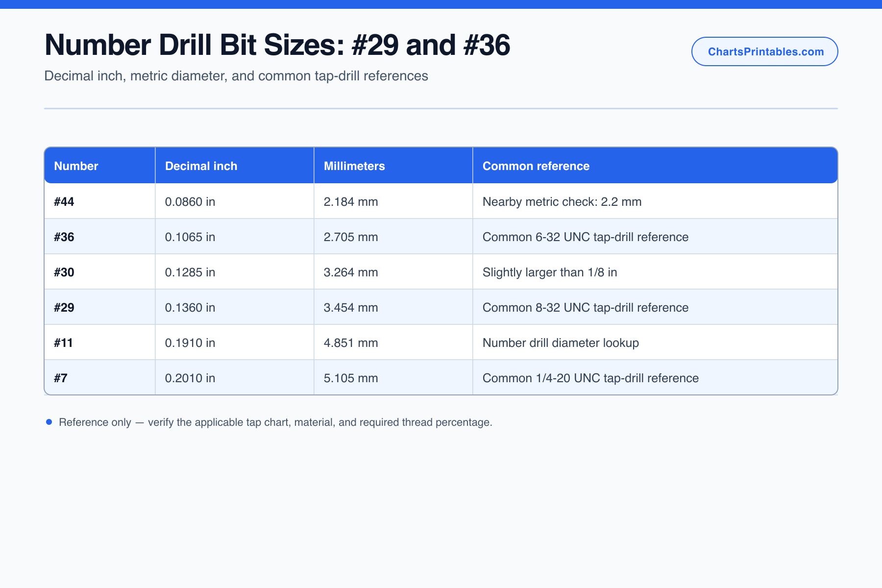Click the 5.105 mm cell

393,378
